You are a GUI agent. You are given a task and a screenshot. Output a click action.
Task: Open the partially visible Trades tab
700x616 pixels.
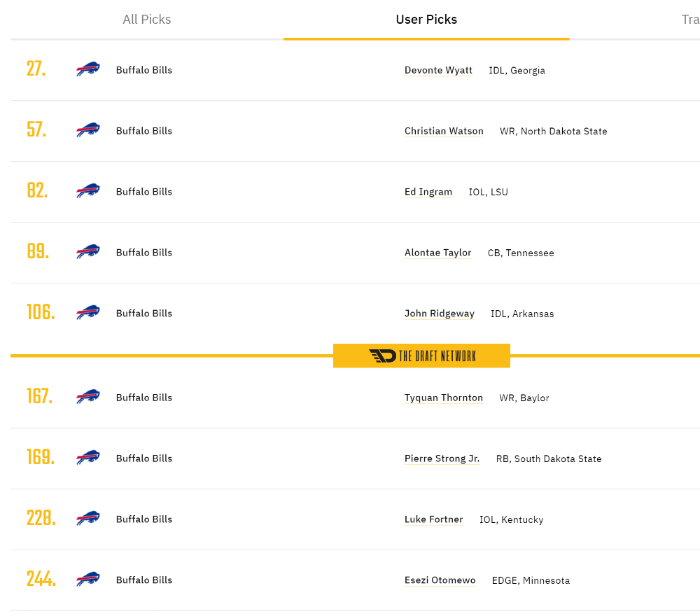tap(690, 19)
